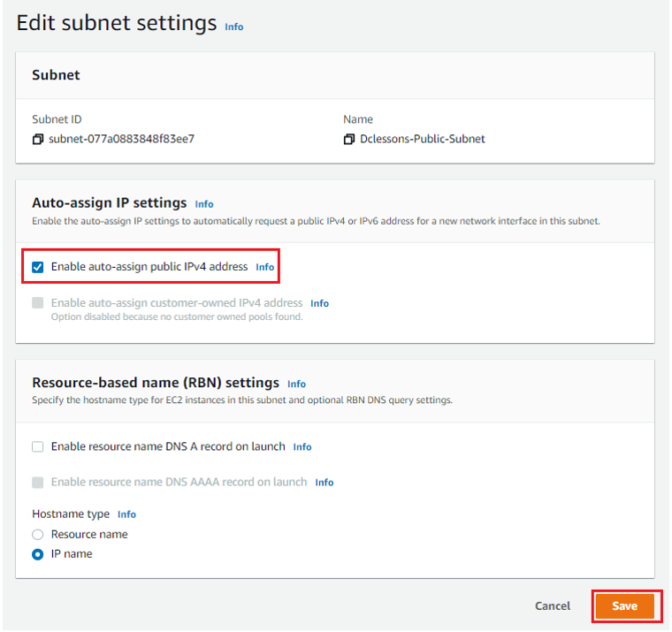
Task: Open Info link beside Edit subnet settings
Action: point(234,27)
